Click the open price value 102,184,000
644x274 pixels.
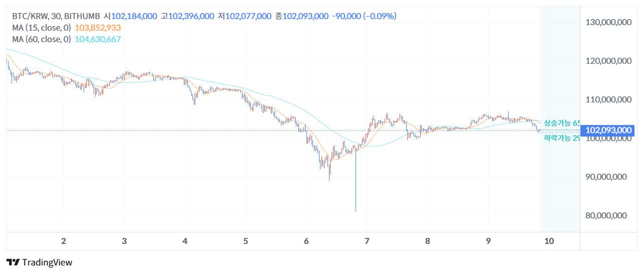tap(134, 16)
